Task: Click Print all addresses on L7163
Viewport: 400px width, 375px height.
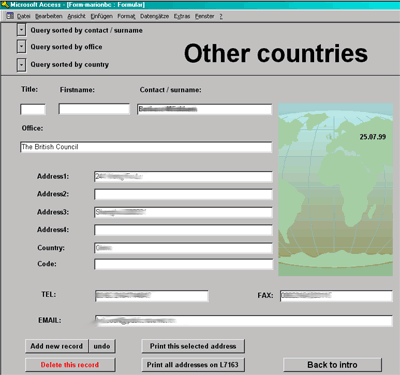Action: point(193,365)
